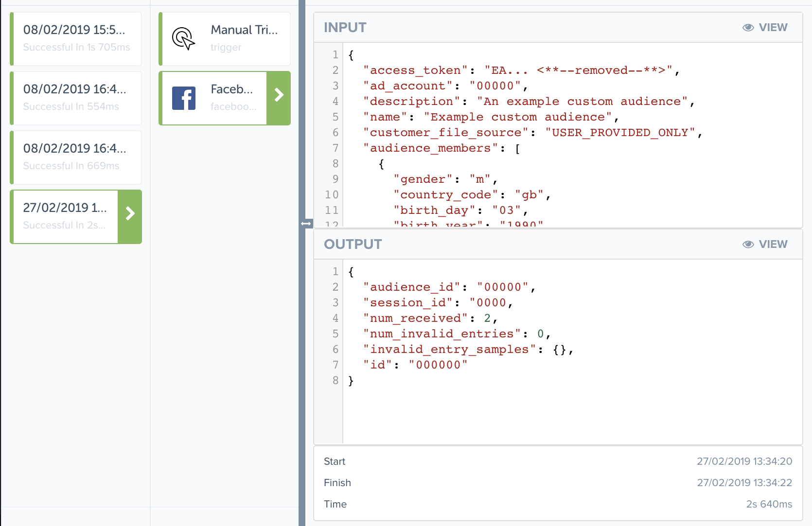
Task: Select the Facebook step card
Action: 214,98
